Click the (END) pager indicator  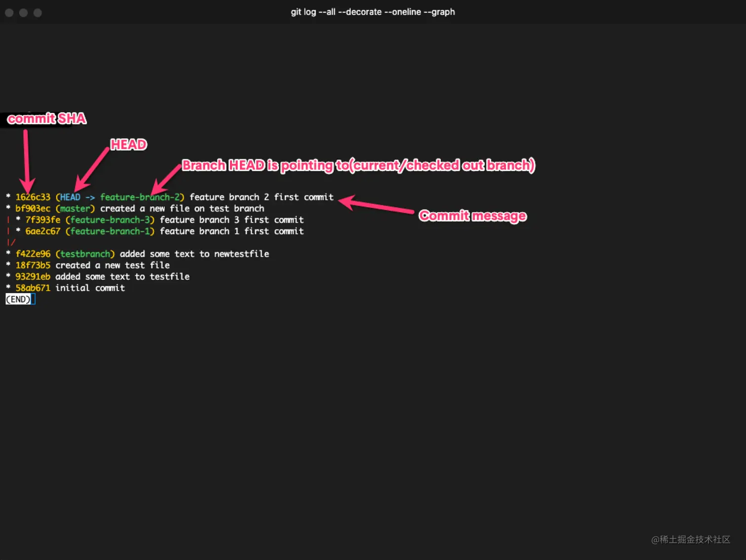18,299
